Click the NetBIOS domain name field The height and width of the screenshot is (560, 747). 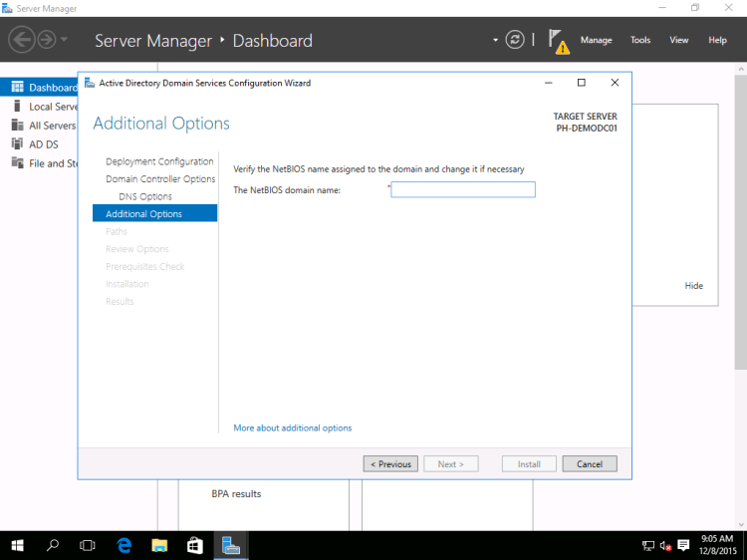(x=463, y=190)
